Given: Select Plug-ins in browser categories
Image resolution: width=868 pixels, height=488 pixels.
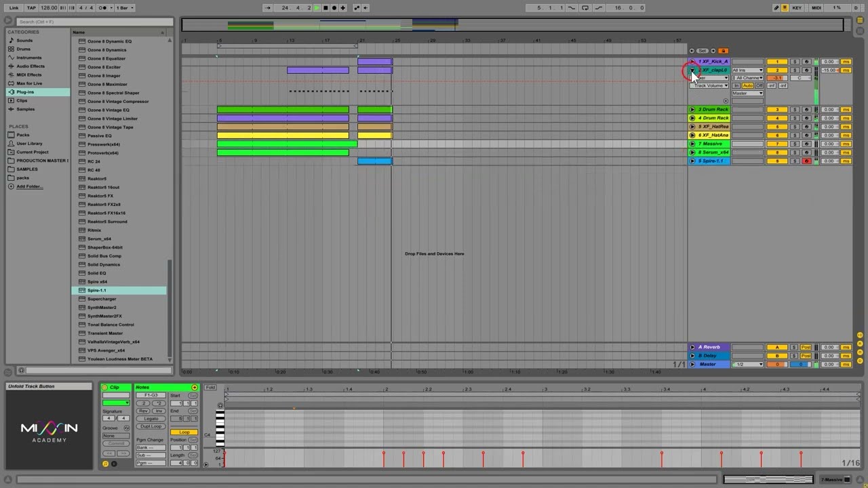Looking at the screenshot, I should [x=25, y=92].
